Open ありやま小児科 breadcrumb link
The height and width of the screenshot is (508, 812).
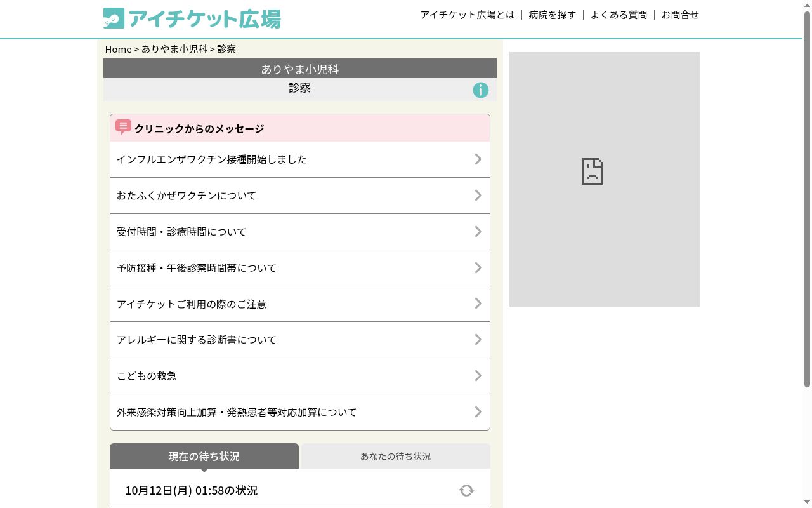[174, 49]
